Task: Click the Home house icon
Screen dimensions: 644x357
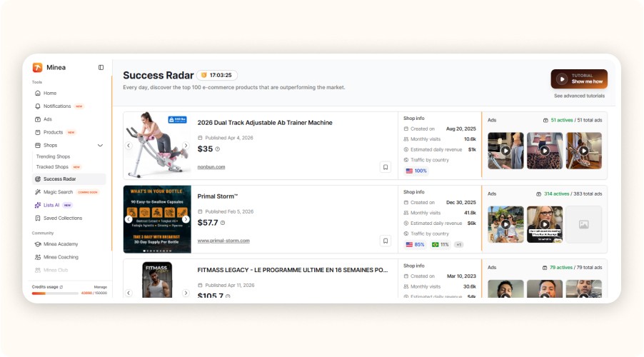Action: pos(38,94)
